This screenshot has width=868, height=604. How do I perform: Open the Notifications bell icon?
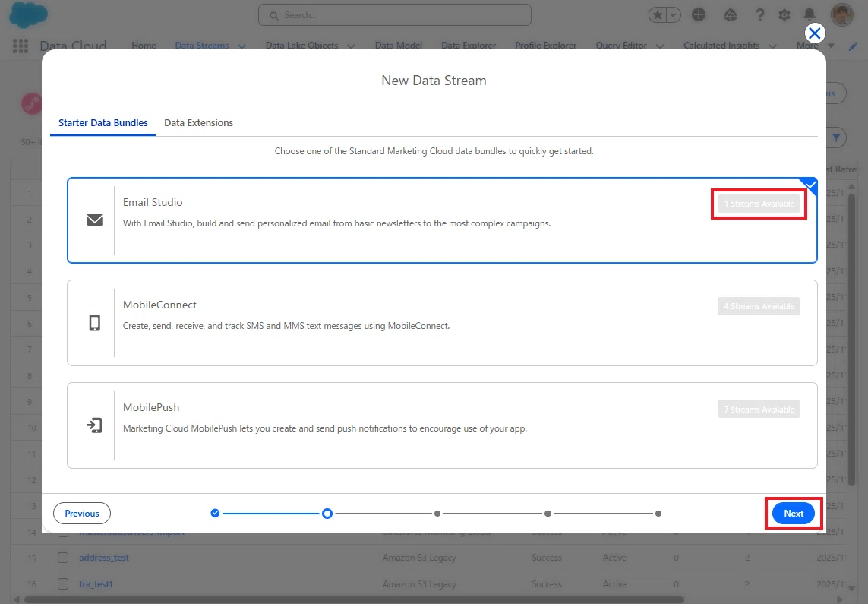point(810,15)
